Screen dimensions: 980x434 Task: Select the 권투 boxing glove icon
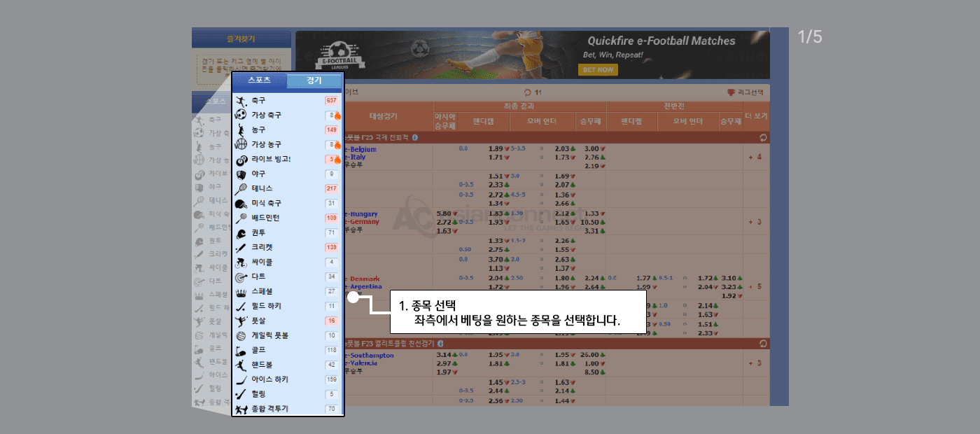coord(241,233)
